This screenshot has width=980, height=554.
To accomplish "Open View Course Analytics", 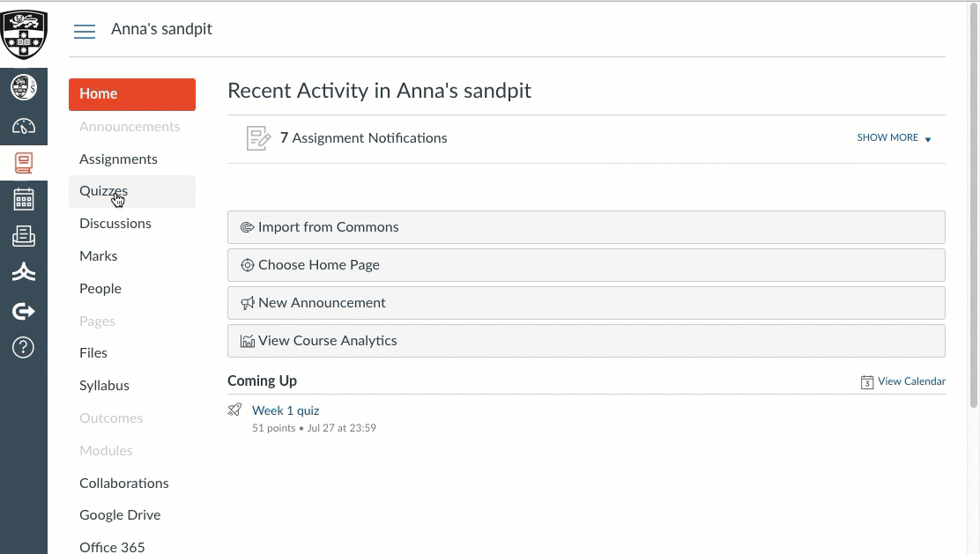I will pyautogui.click(x=586, y=341).
